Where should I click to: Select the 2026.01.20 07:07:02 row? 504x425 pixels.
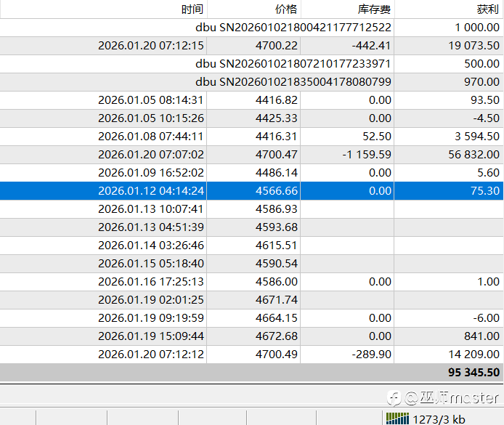click(252, 155)
